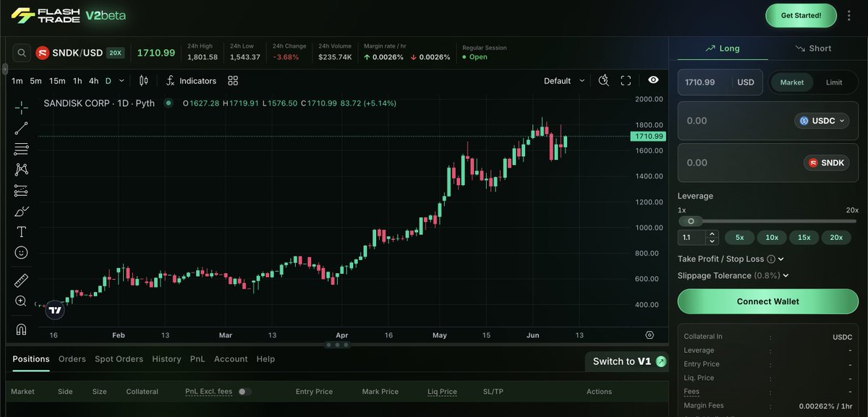
Task: Enter fullscreen chart mode
Action: [x=626, y=81]
